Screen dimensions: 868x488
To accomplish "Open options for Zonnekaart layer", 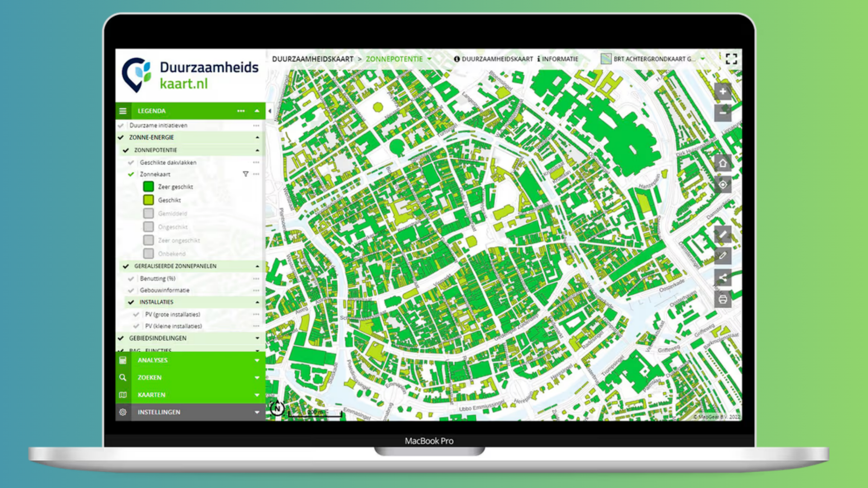I will (x=256, y=174).
